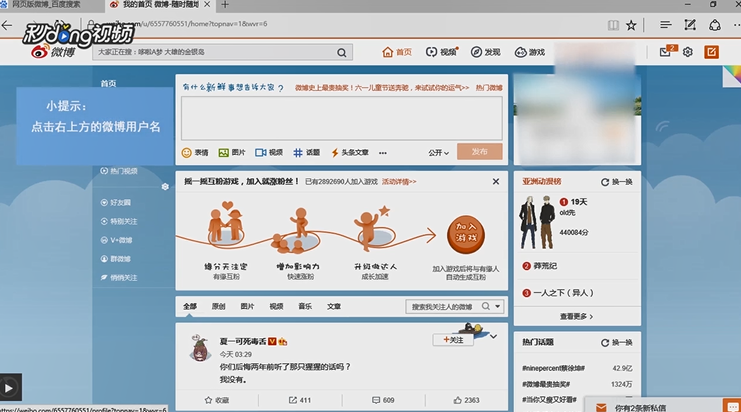Attach a video using 视频 in composer
This screenshot has height=412, width=741.
269,153
